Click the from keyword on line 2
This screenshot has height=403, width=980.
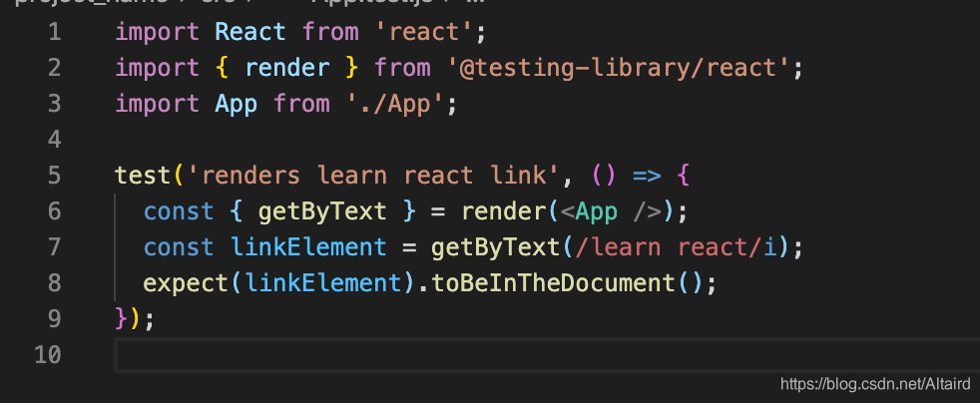[x=402, y=68]
